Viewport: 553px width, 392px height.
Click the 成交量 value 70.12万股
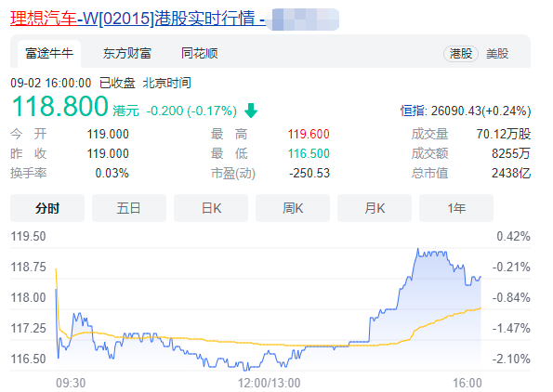tap(504, 134)
